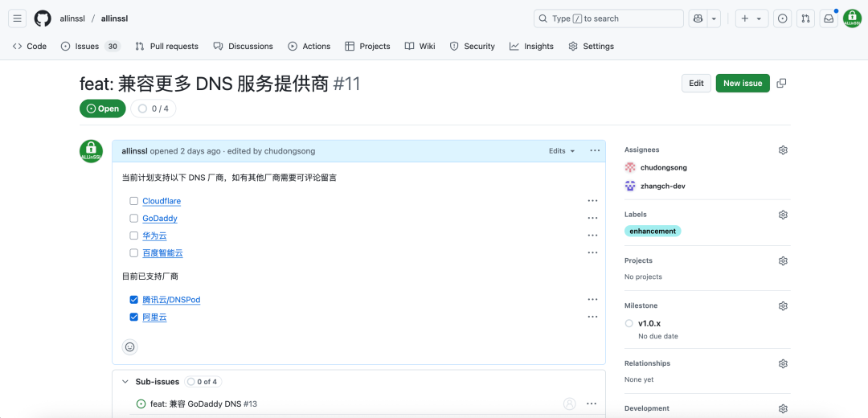Edit Assignees with the gear icon
The image size is (868, 418).
coord(783,150)
